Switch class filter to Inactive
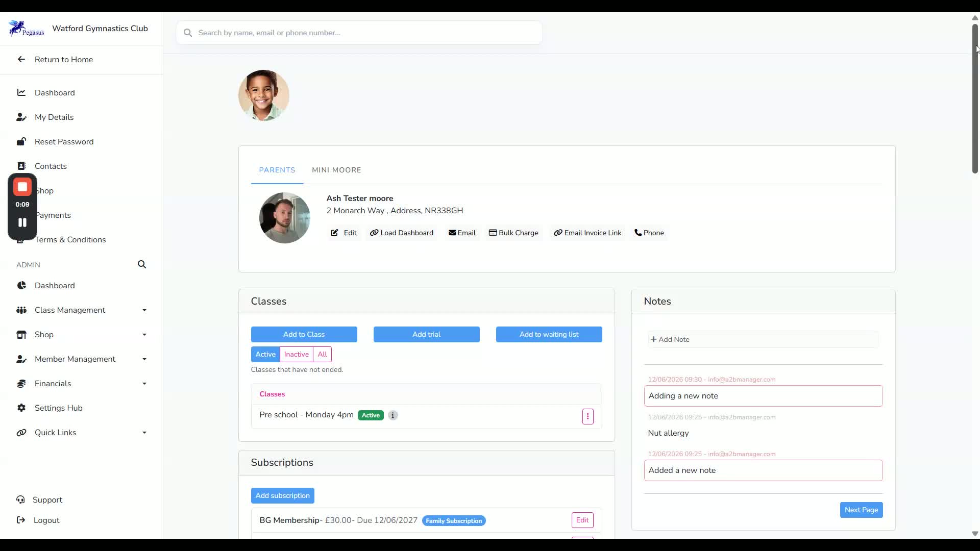 296,354
